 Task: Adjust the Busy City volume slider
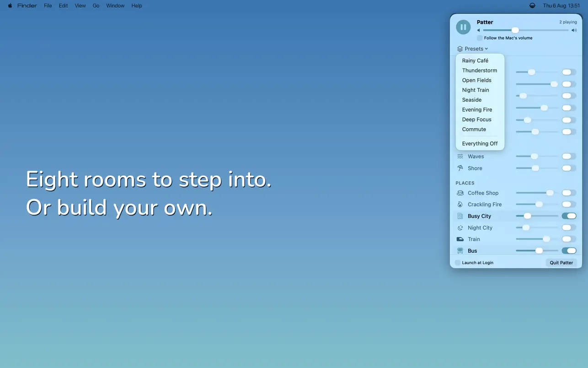pos(537,216)
